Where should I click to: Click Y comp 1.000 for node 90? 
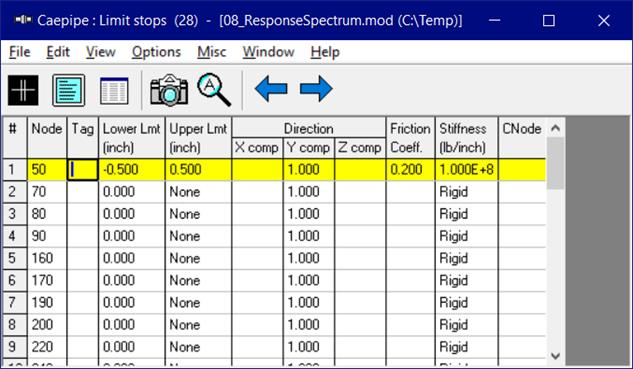click(308, 236)
